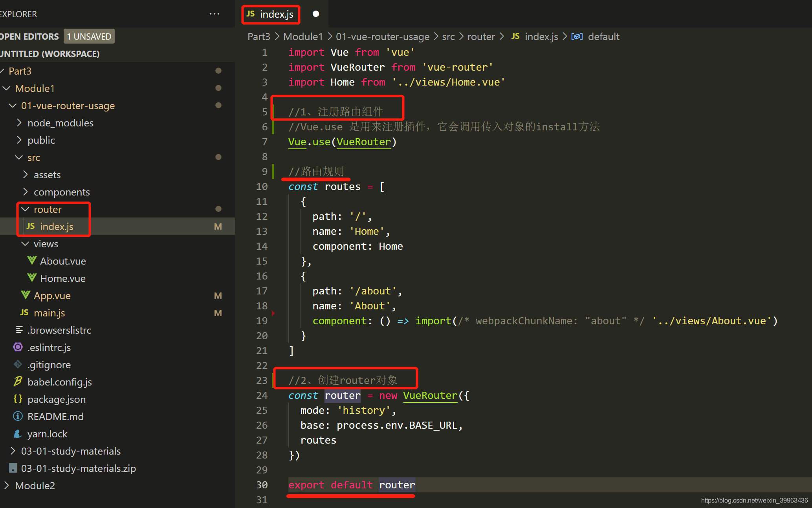Click Vue.use(VueRouter) on line 7

[343, 142]
